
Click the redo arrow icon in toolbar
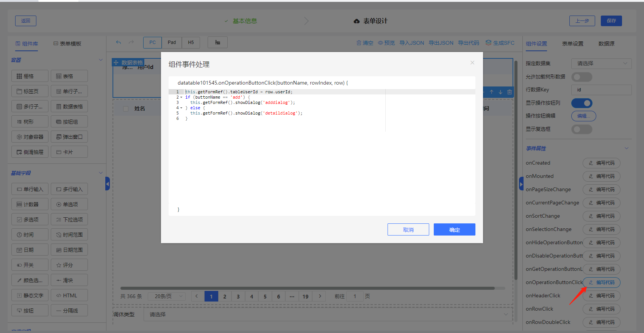131,42
